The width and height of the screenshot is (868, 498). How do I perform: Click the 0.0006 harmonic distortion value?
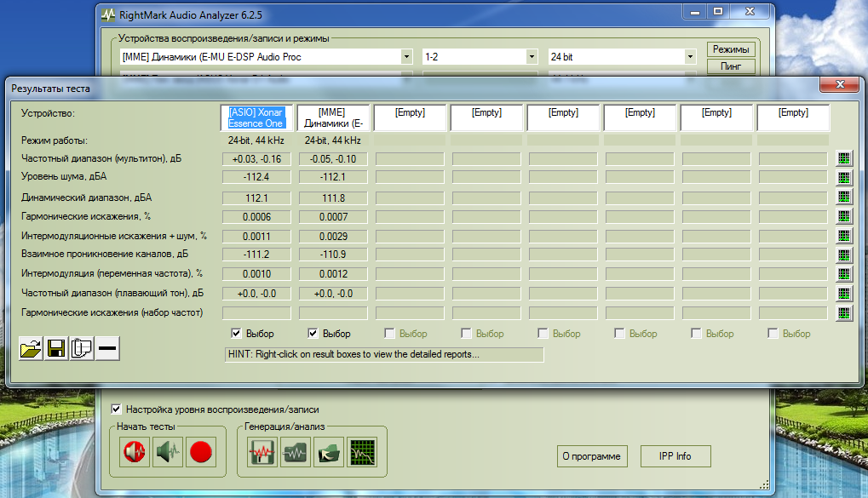click(256, 217)
